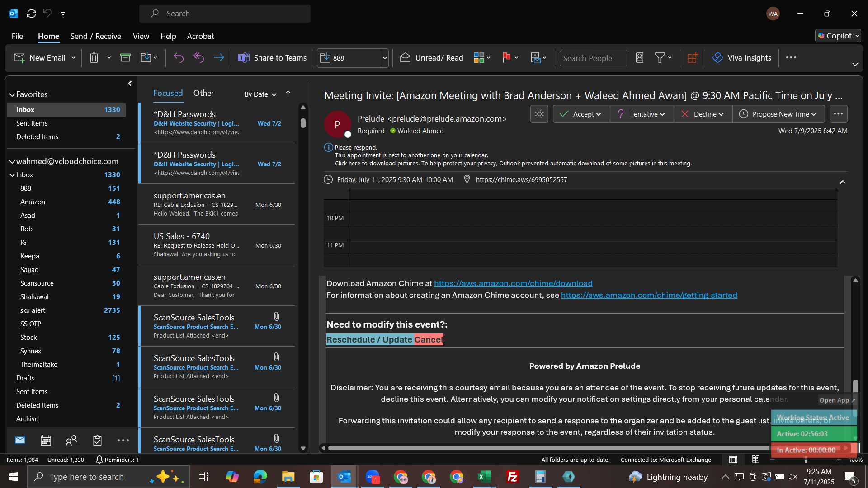This screenshot has height=488, width=868.
Task: Click the Delete trash icon in ribbon
Action: pyautogui.click(x=94, y=58)
